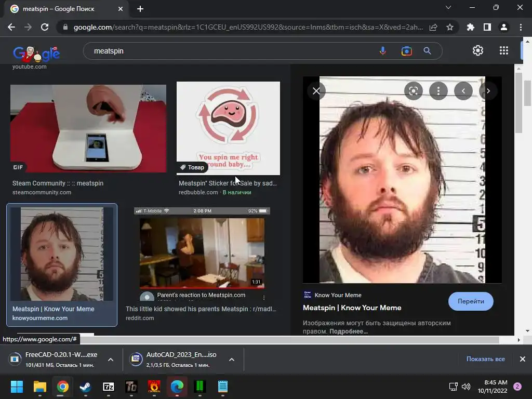The height and width of the screenshot is (399, 532).
Task: Open the Chrome extensions puzzle menu
Action: point(471,27)
